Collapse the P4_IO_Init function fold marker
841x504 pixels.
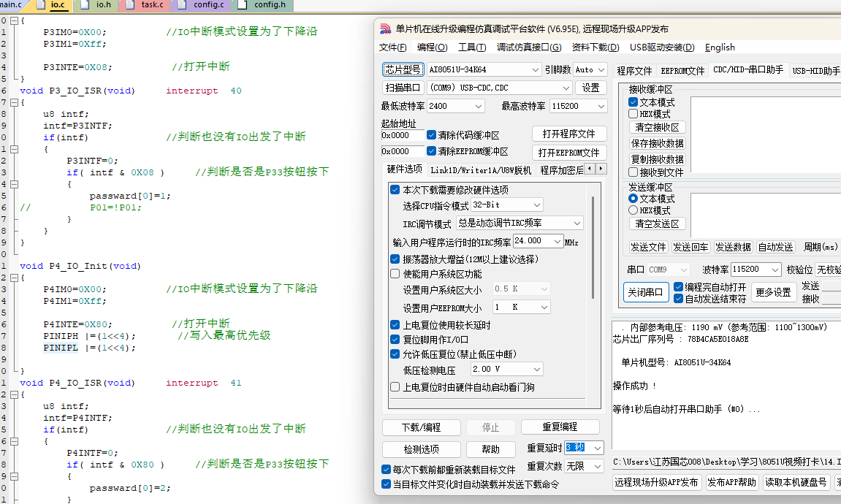[x=15, y=278]
